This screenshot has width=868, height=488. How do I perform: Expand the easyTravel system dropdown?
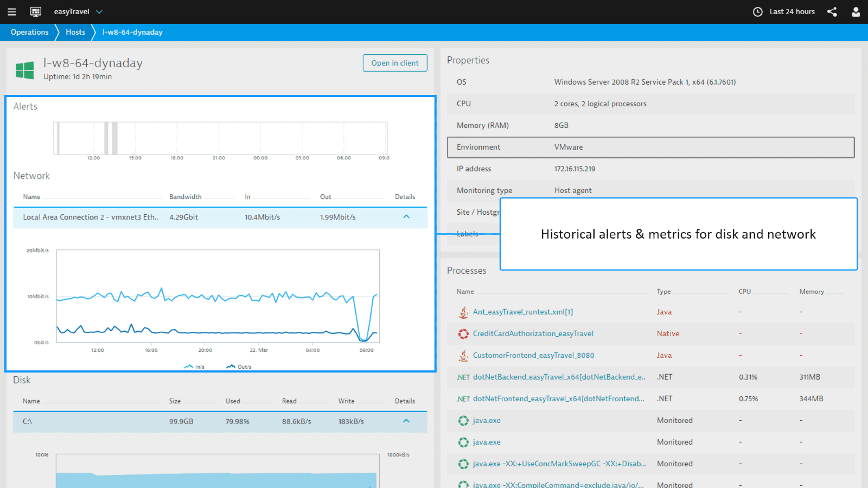(x=99, y=12)
